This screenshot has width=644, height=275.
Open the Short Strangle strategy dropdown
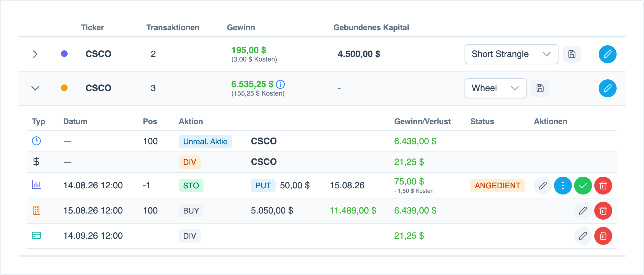(511, 54)
